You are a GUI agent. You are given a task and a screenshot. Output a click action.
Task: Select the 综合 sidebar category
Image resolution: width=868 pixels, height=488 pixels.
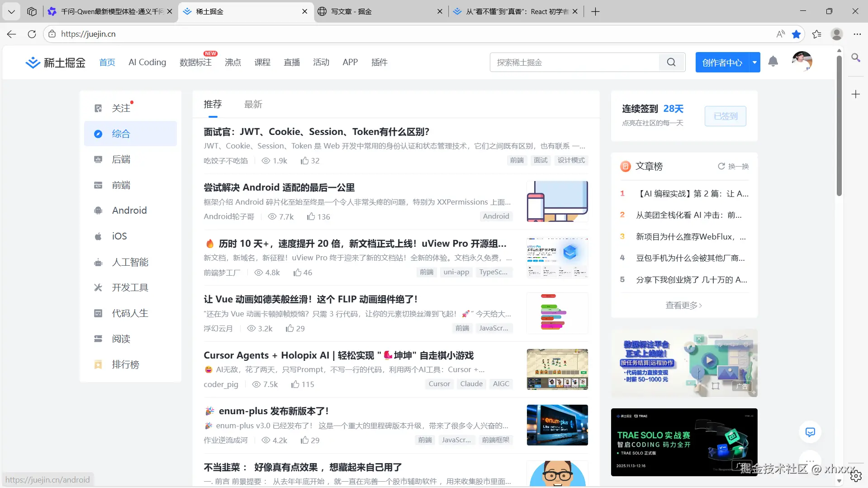(x=130, y=134)
